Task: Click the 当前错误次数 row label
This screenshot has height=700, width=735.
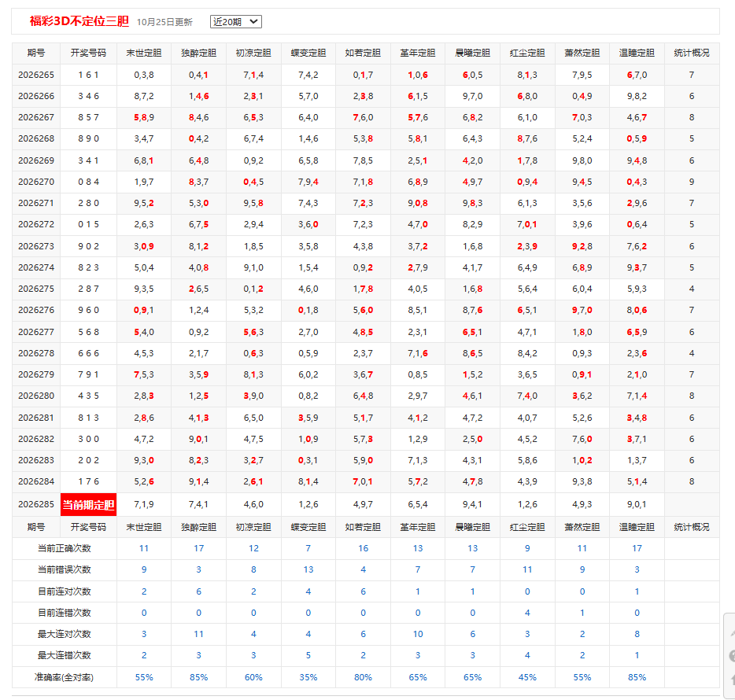Action: [65, 569]
